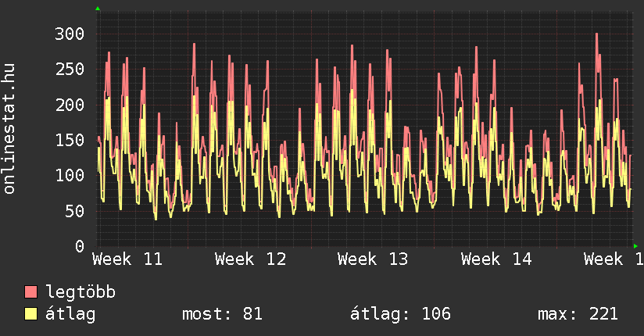Click the red legtöbb legend swatch
The height and width of the screenshot is (336, 644).
31,292
